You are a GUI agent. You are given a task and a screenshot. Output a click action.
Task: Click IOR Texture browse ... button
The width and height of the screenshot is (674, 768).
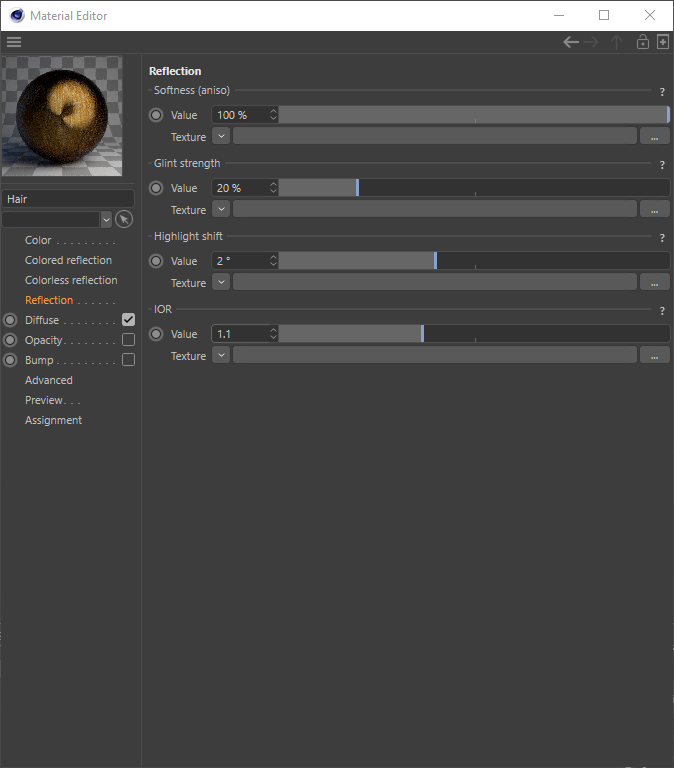coord(654,355)
